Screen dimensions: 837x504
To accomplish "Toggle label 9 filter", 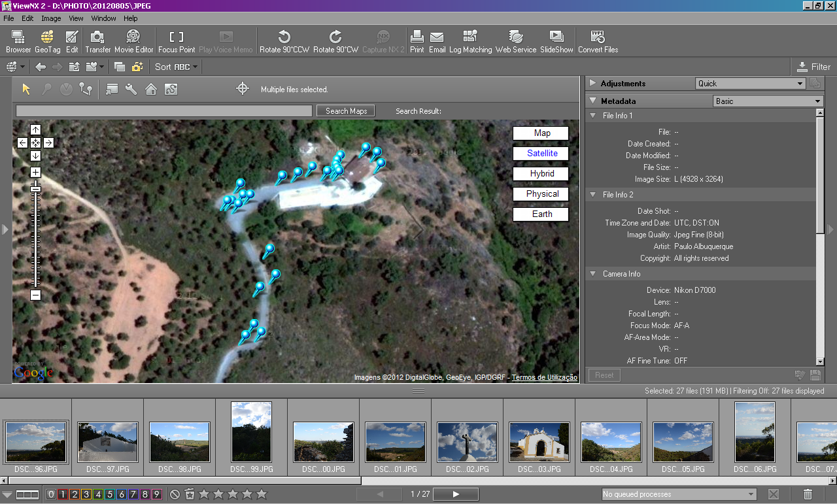I will 157,494.
